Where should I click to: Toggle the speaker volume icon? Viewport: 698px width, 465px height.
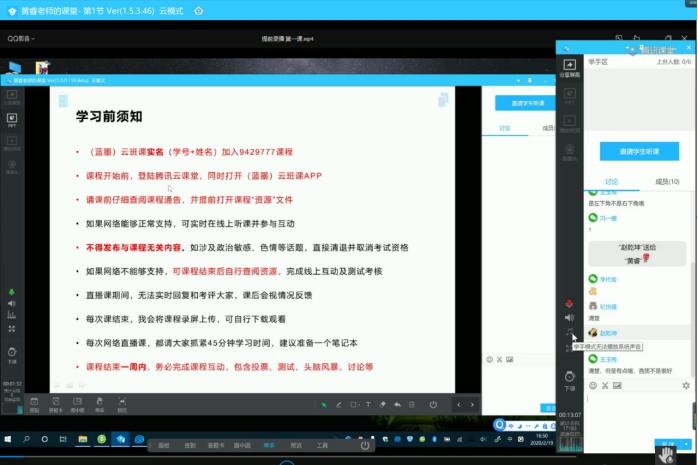coord(570,318)
